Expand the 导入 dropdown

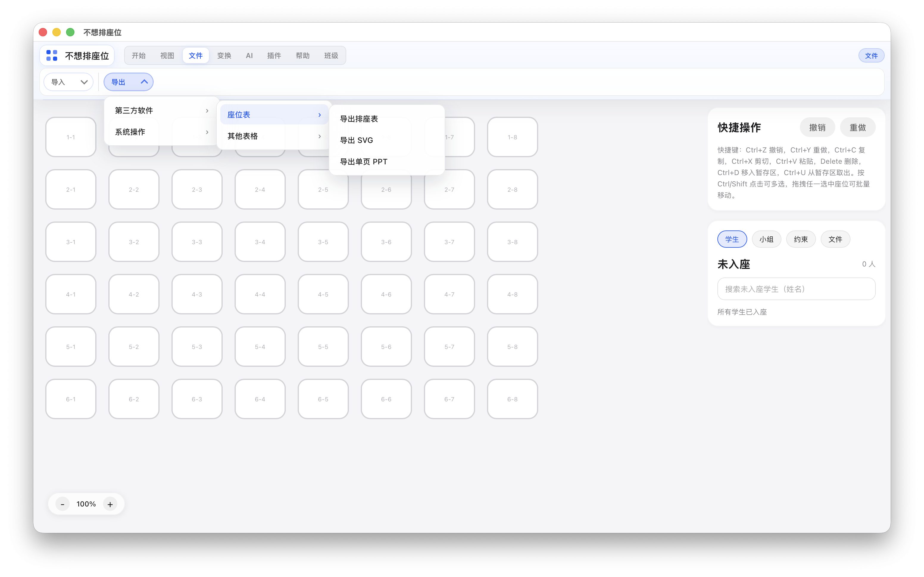69,82
